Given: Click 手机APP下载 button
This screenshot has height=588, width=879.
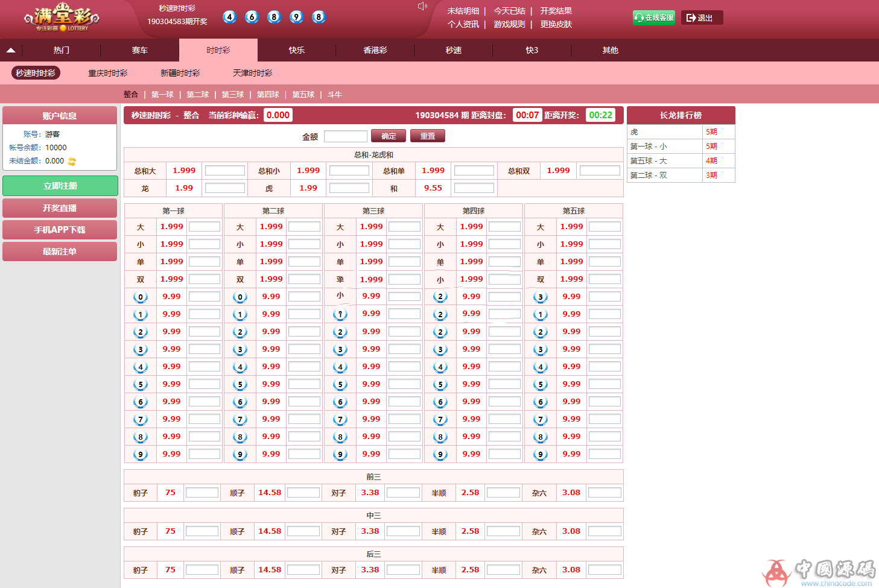Looking at the screenshot, I should 60,230.
